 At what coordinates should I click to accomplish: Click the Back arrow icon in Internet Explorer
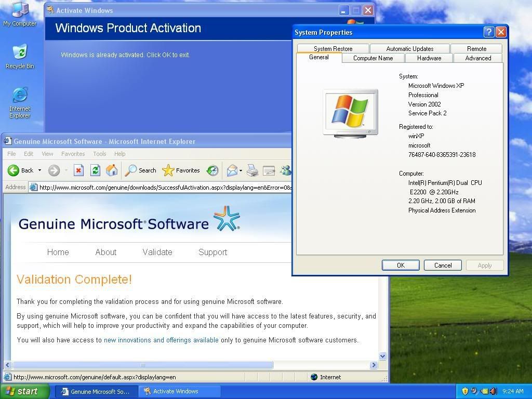(13, 170)
